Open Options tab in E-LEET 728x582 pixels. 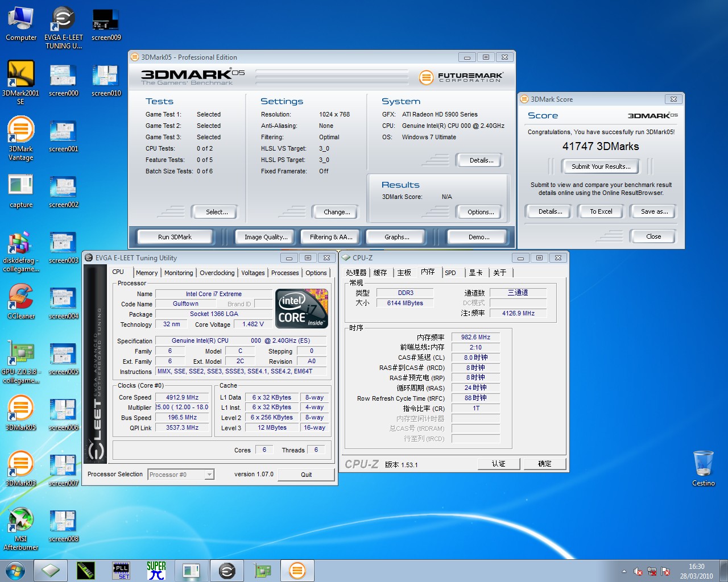(x=316, y=273)
